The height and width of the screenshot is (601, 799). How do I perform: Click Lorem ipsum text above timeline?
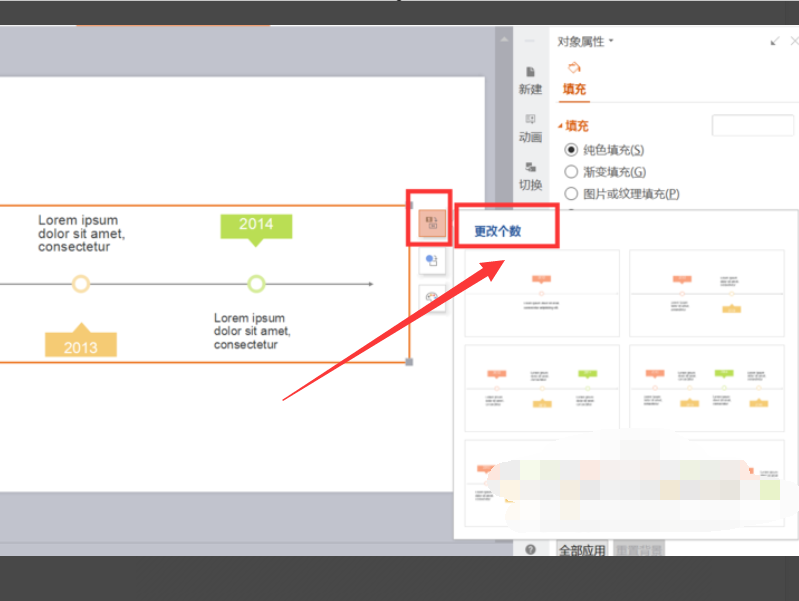click(x=82, y=233)
